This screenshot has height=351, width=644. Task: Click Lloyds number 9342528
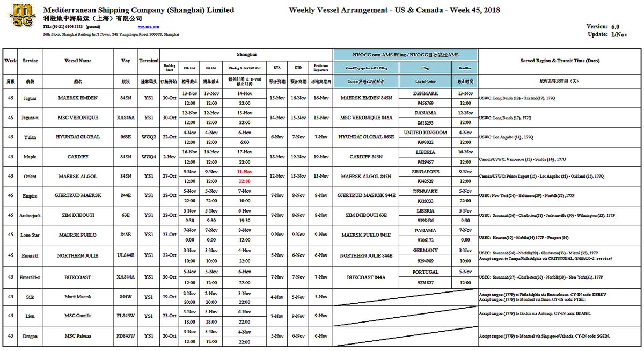[426, 181]
